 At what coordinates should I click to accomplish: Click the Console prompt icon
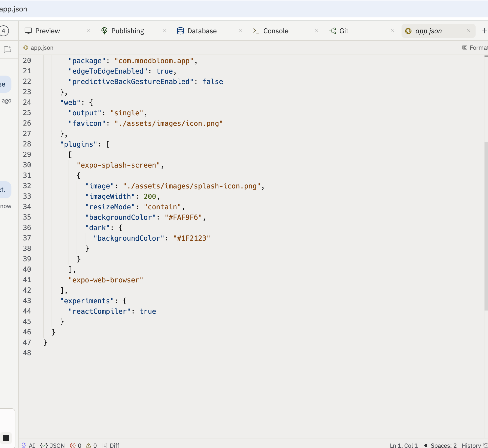[x=256, y=31]
